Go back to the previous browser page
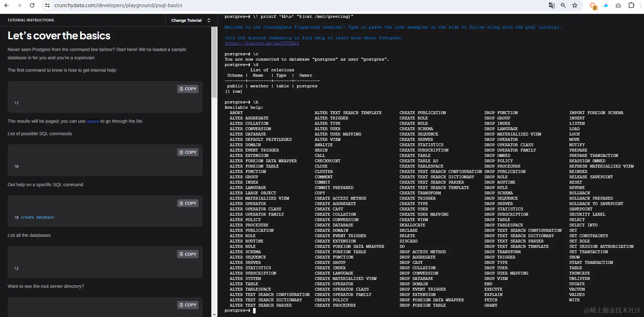644x317 pixels. [x=6, y=5]
